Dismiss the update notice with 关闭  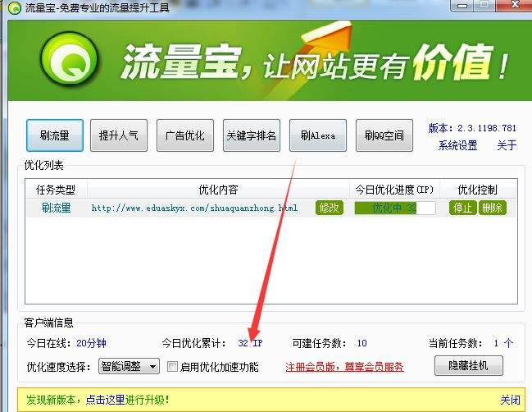tap(510, 400)
